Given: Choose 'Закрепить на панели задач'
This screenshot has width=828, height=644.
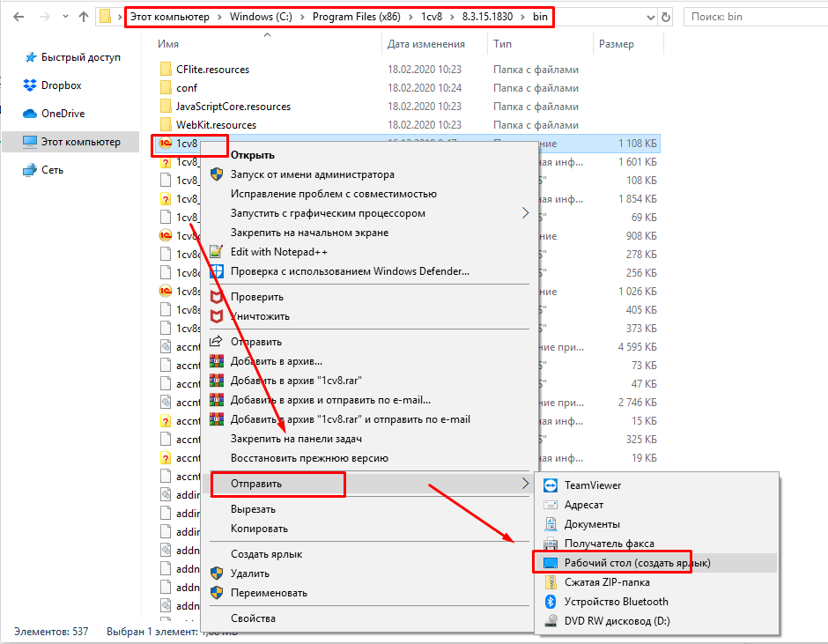Looking at the screenshot, I should (x=296, y=439).
